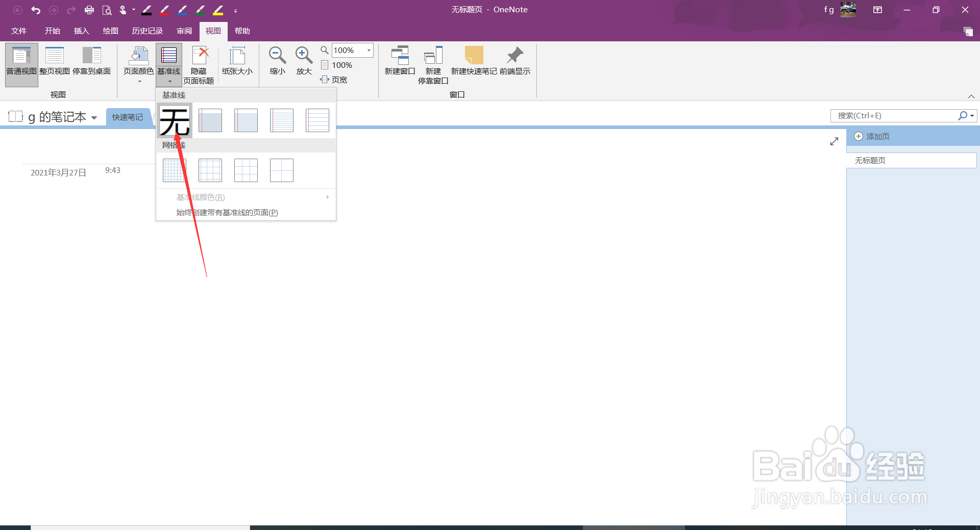Select the yellow highlighter pen
This screenshot has height=530, width=980.
pyautogui.click(x=218, y=10)
